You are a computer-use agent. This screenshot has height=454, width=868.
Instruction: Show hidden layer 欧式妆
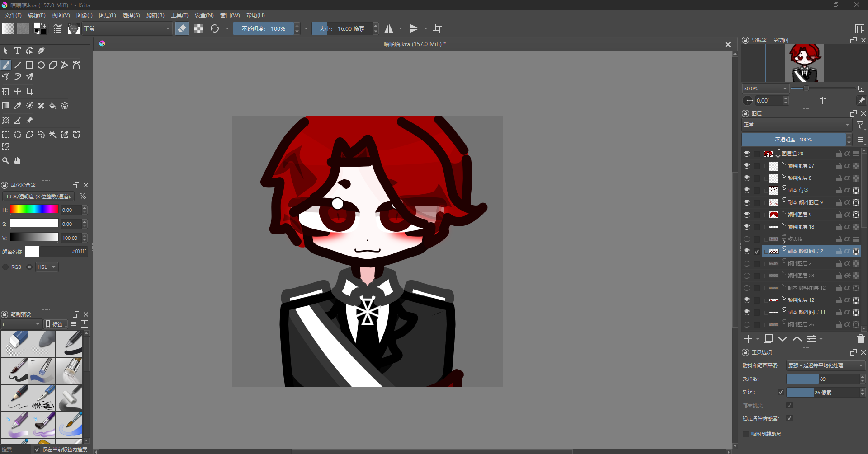click(747, 239)
